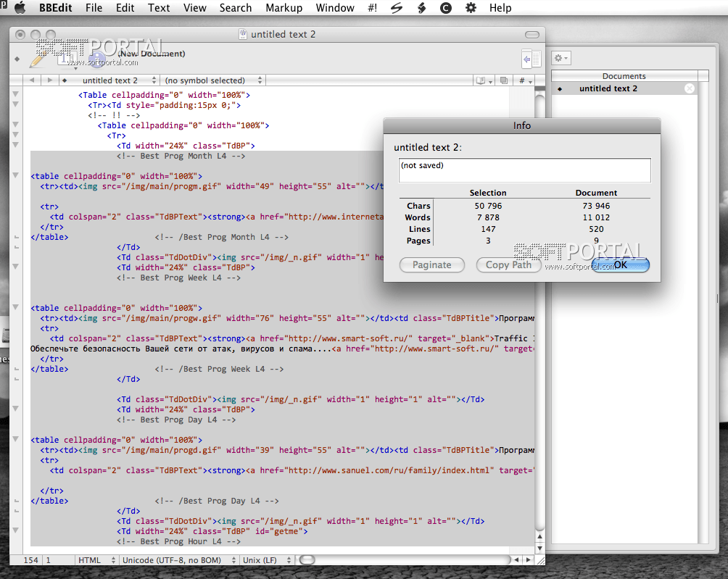Click the scroll down arrow of vertical scrollbar
Viewport: 728px width, 579px height.
(539, 548)
